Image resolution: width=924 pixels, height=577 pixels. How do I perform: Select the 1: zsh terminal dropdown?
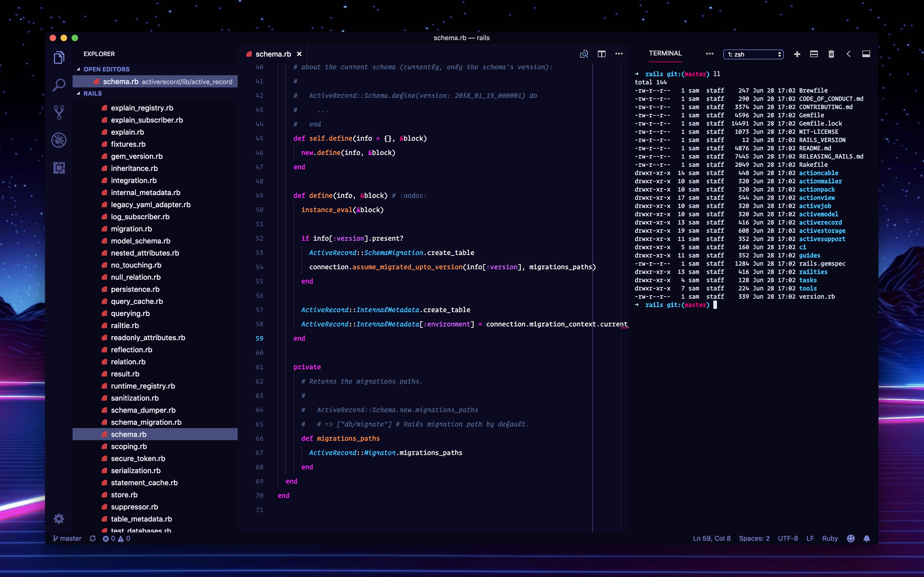(x=754, y=54)
